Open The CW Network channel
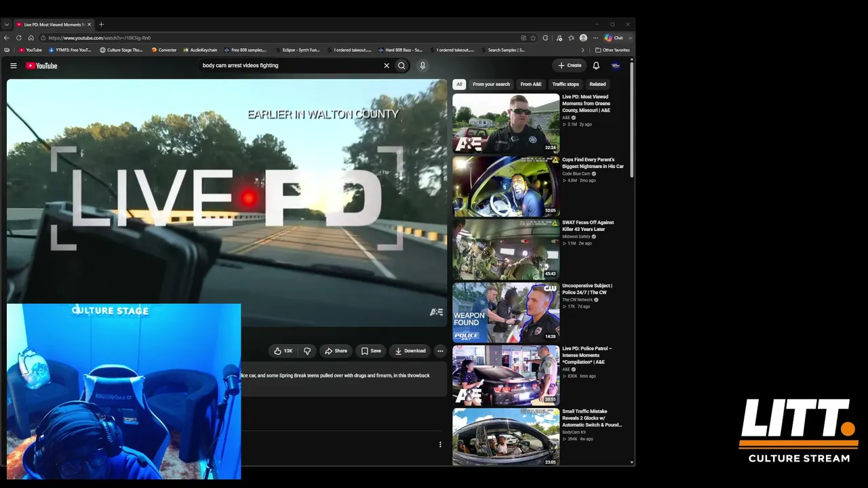 pos(577,300)
